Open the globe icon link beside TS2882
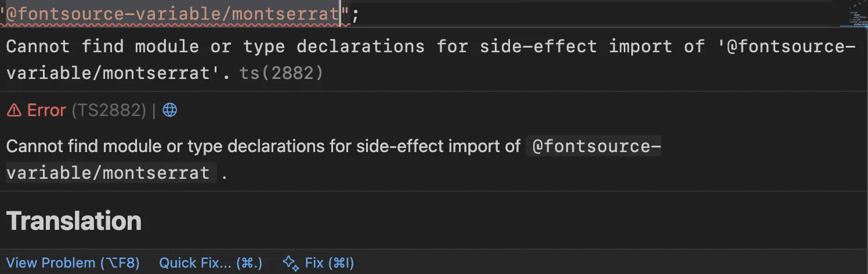This screenshot has height=274, width=868. pyautogui.click(x=169, y=110)
